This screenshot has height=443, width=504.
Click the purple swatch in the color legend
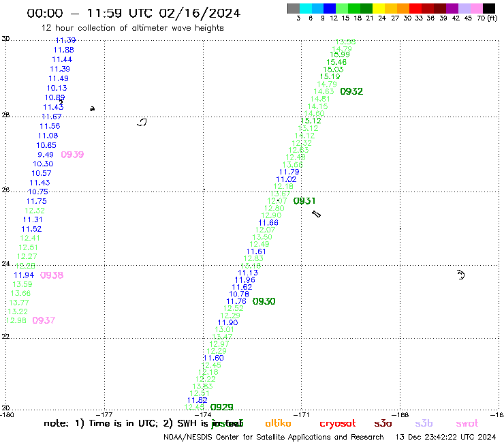click(x=452, y=8)
